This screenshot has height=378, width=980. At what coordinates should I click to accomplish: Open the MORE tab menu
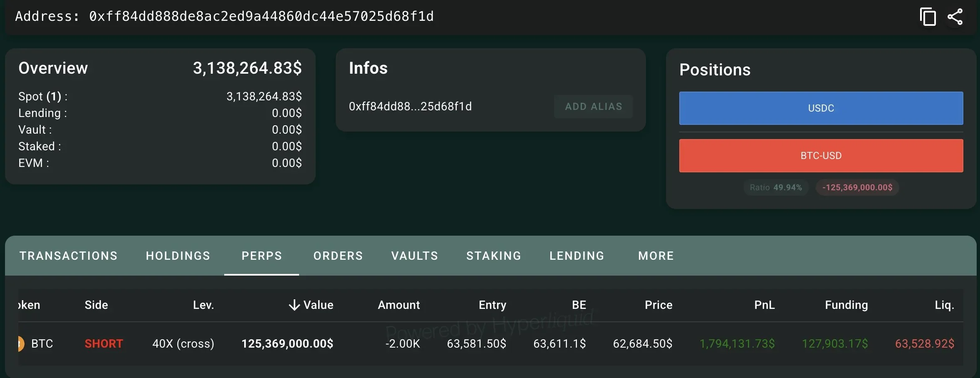click(x=656, y=256)
